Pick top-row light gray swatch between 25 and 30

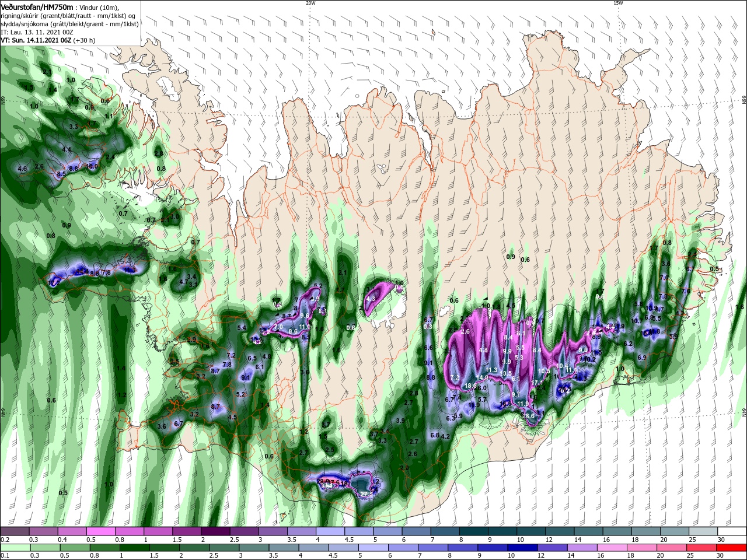[703, 531]
